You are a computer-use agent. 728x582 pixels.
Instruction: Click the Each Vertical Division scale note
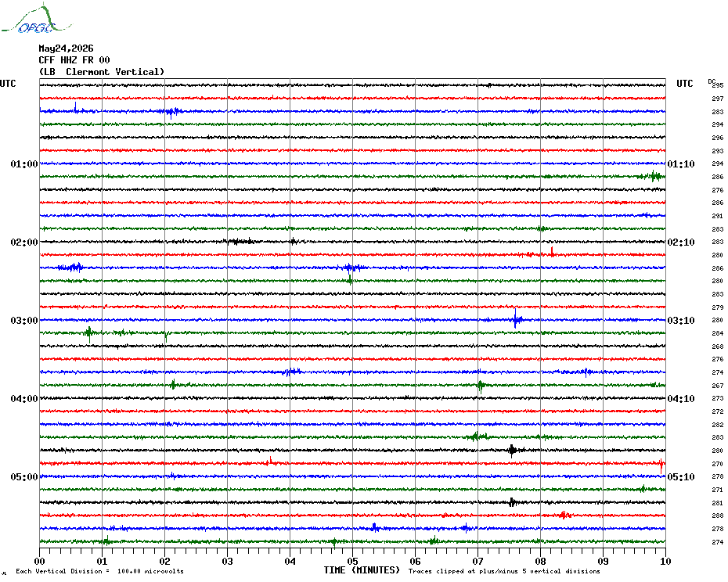100,571
